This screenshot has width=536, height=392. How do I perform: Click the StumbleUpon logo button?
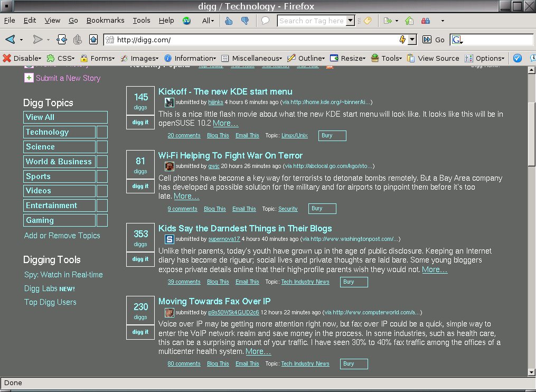[186, 21]
